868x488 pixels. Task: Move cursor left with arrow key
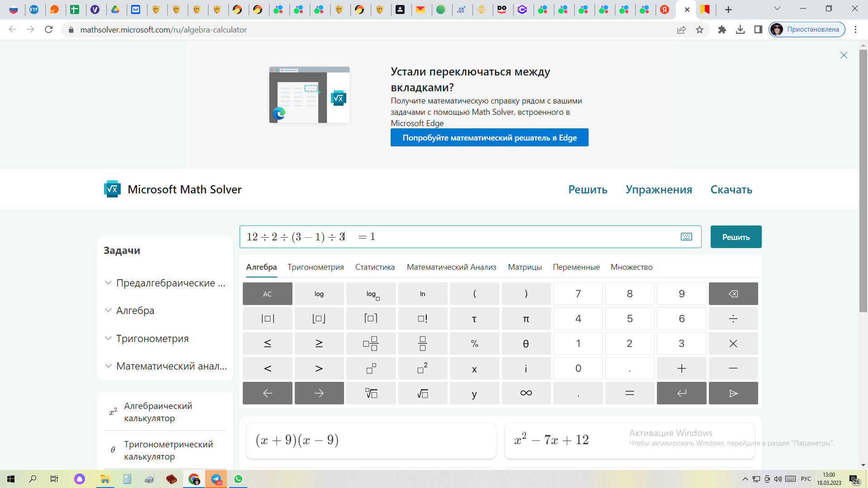(x=267, y=393)
